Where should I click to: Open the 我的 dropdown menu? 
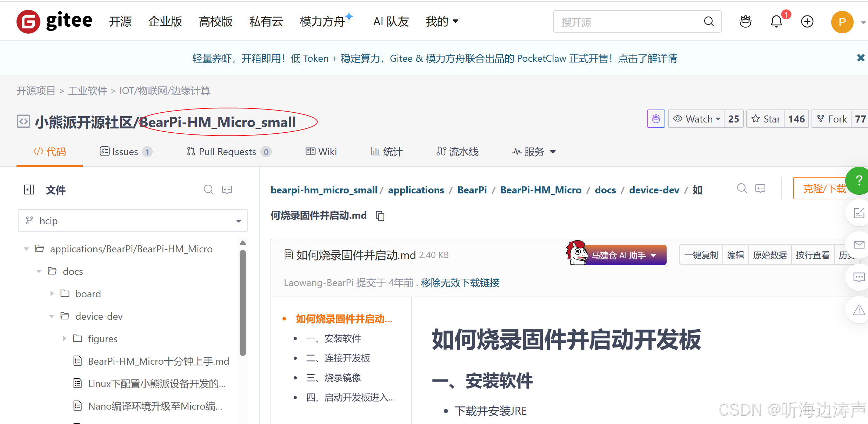442,21
